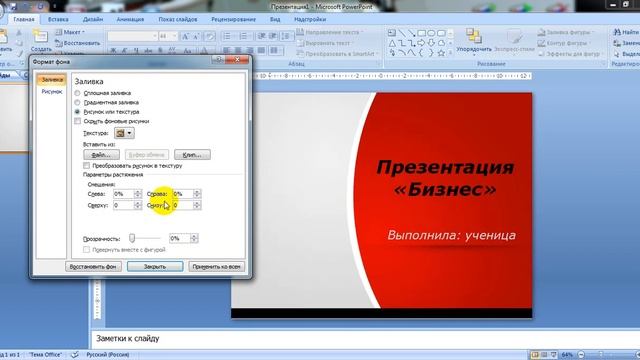The image size is (640, 360).
Task: Pick the arrow line shape
Action: (x=412, y=33)
